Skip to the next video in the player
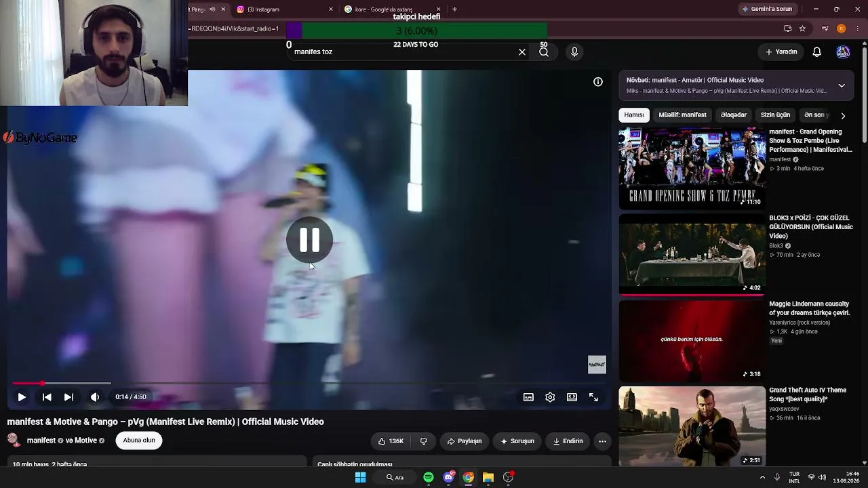The height and width of the screenshot is (488, 868). coord(68,397)
